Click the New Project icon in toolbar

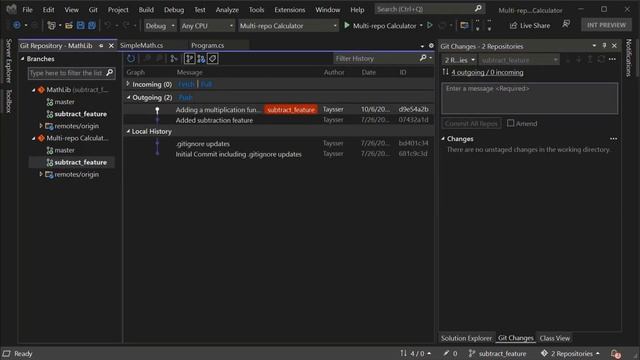click(51, 26)
